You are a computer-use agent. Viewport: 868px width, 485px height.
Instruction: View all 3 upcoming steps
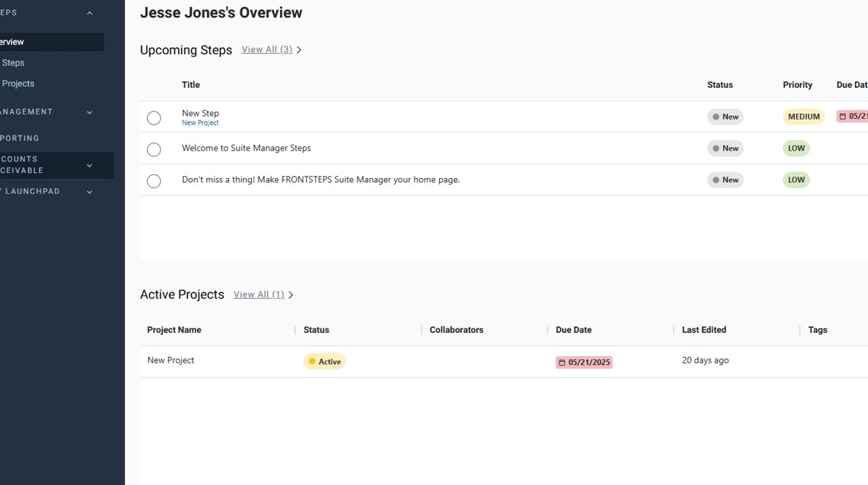click(267, 49)
